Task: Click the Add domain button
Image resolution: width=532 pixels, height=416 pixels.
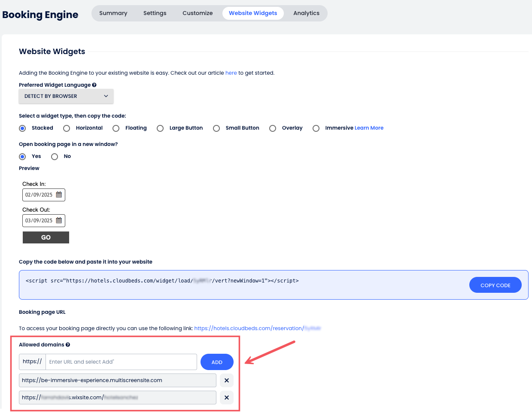Action: 217,362
